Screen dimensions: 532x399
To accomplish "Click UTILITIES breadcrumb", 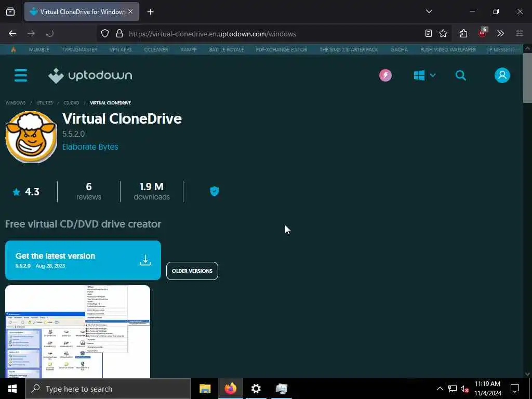I will (45, 103).
